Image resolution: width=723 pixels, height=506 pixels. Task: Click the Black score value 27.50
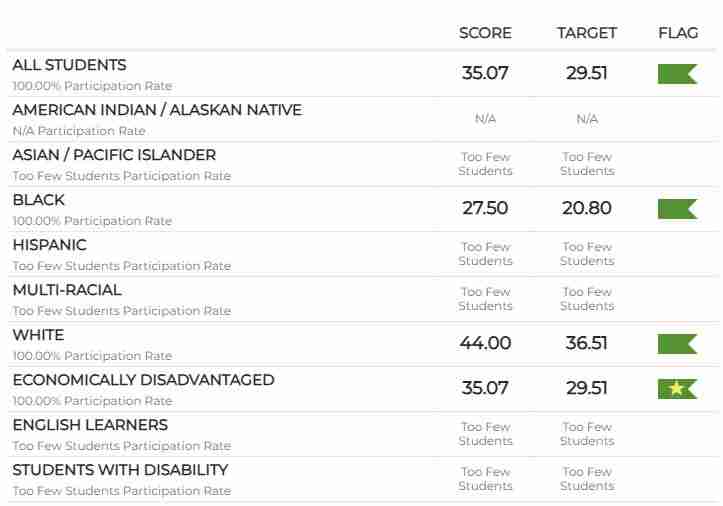[485, 208]
